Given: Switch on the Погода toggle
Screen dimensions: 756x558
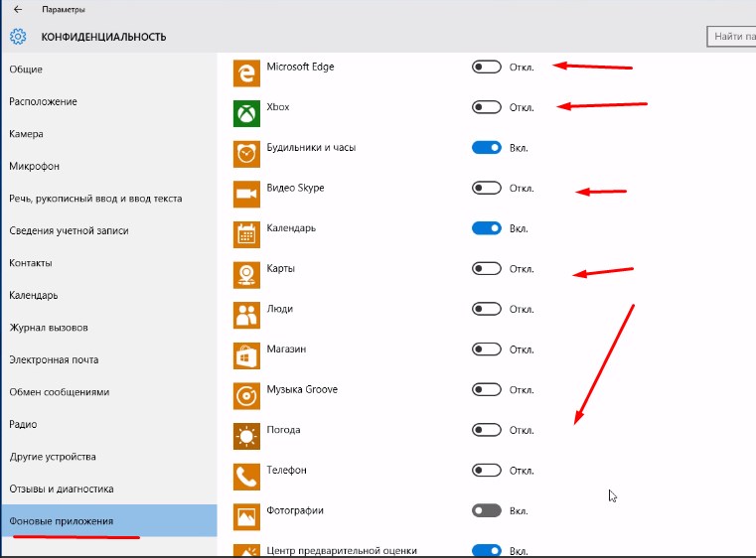Looking at the screenshot, I should [487, 430].
